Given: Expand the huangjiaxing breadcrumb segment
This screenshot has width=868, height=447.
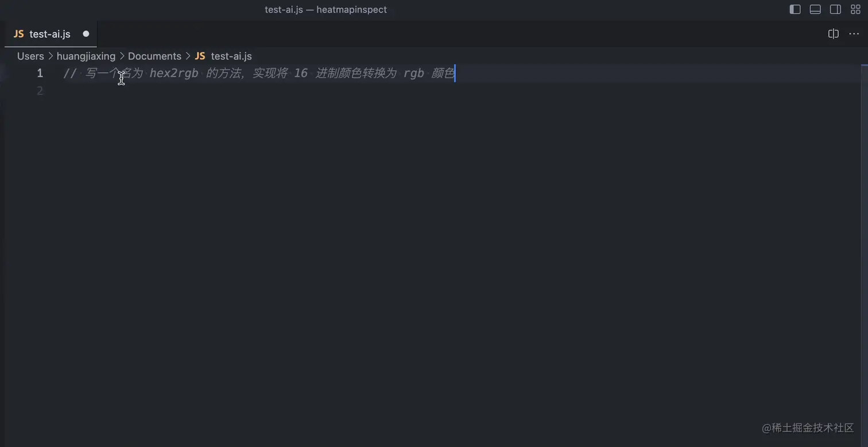Looking at the screenshot, I should click(x=86, y=56).
